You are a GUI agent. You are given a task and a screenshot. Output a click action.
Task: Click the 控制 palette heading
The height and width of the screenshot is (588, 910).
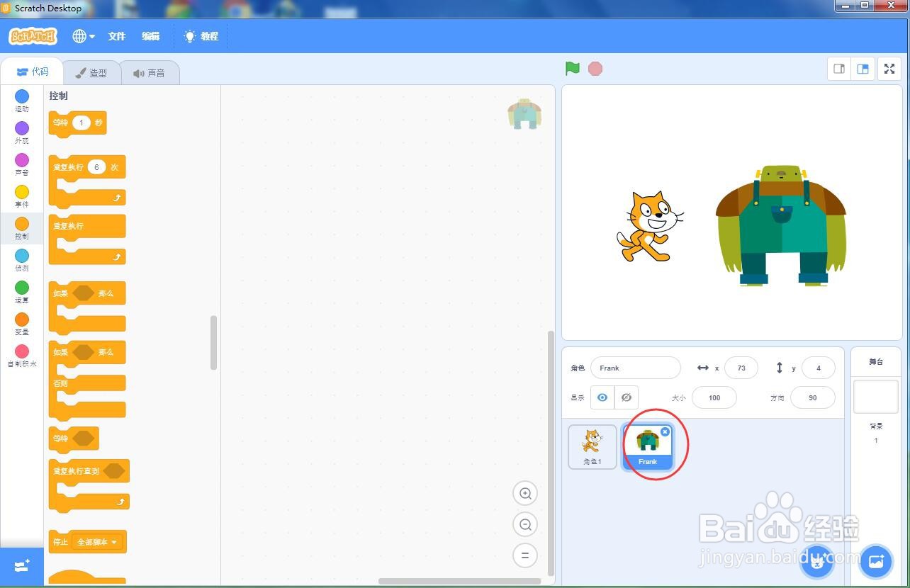pyautogui.click(x=59, y=96)
